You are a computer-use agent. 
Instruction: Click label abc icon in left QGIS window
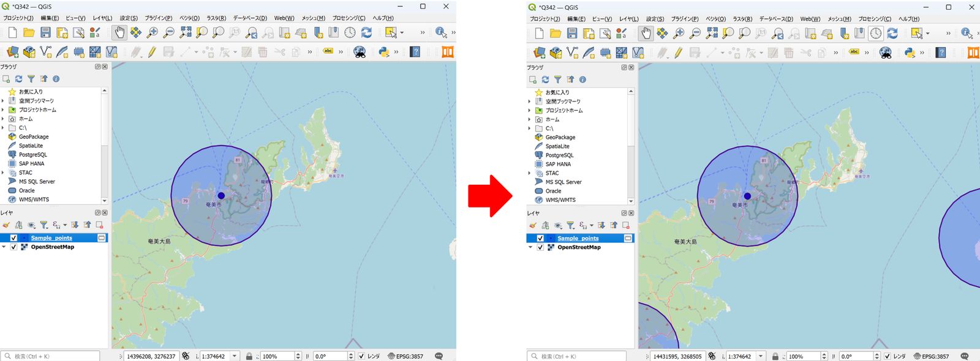tap(328, 51)
